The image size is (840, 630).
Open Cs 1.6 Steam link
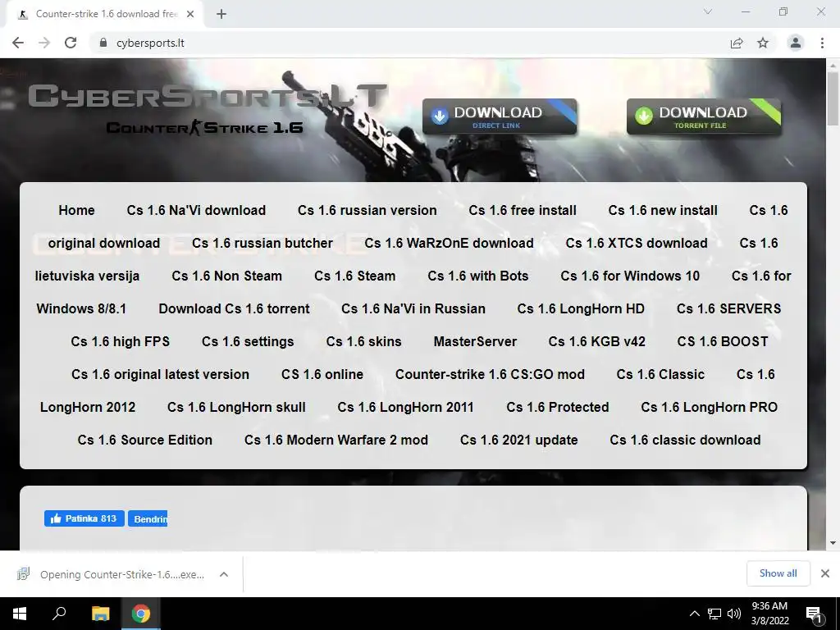[354, 276]
